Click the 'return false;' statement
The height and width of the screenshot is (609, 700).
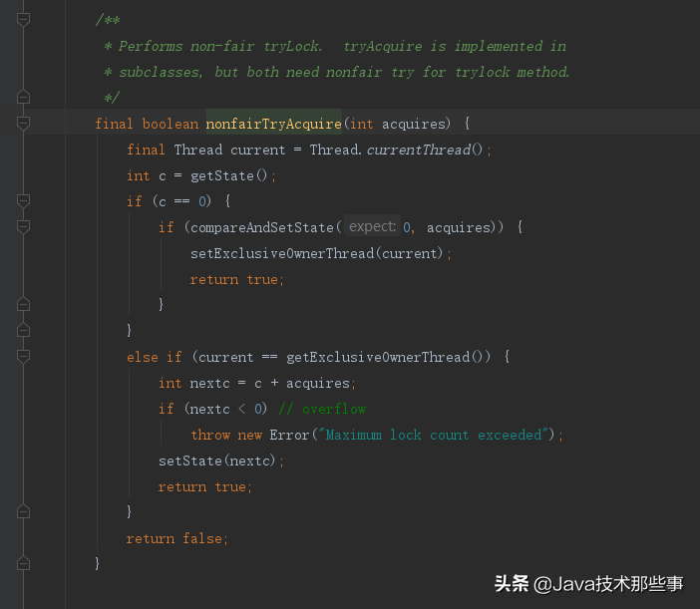coord(177,538)
